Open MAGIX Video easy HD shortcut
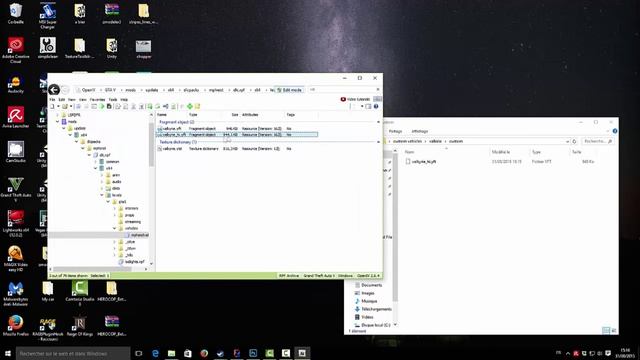The image size is (640, 360). [16, 258]
